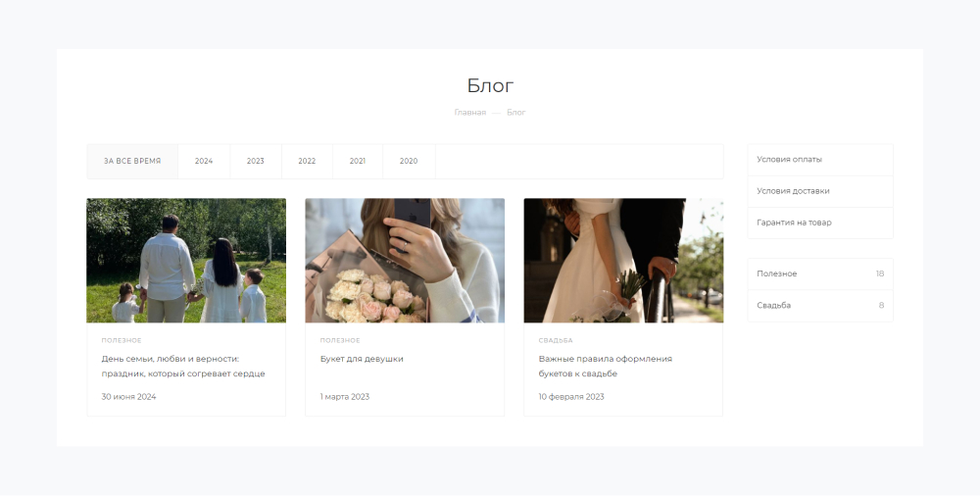Open 'Условия доставки' sidebar link
Screen dimensions: 980x496
pos(793,191)
